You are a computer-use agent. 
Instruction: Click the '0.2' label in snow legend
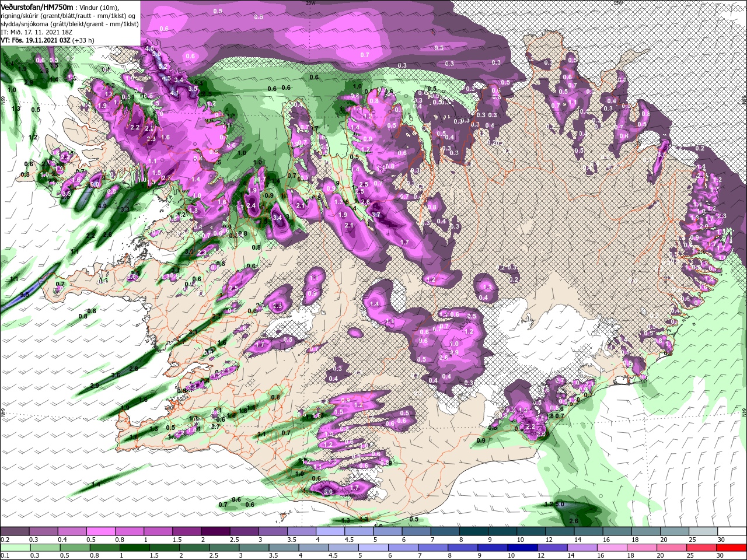(x=5, y=540)
